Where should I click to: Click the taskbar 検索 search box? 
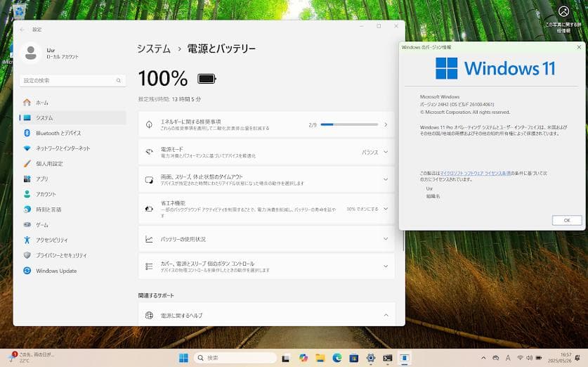[x=235, y=358]
